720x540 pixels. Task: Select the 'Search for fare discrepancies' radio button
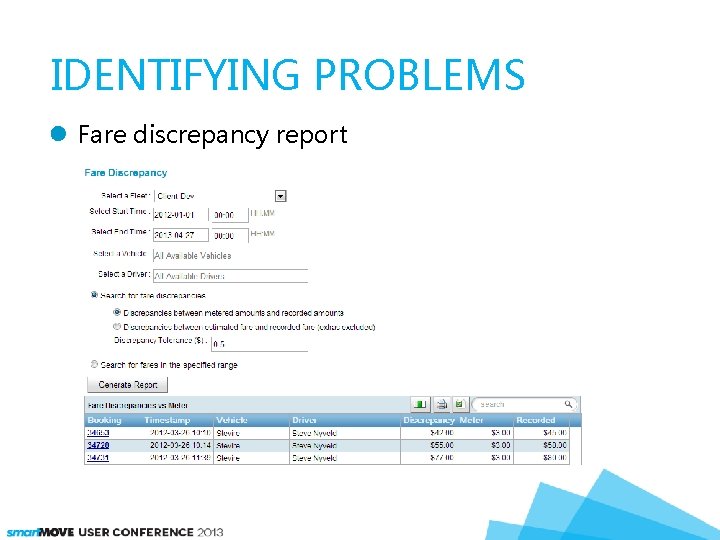(94, 295)
